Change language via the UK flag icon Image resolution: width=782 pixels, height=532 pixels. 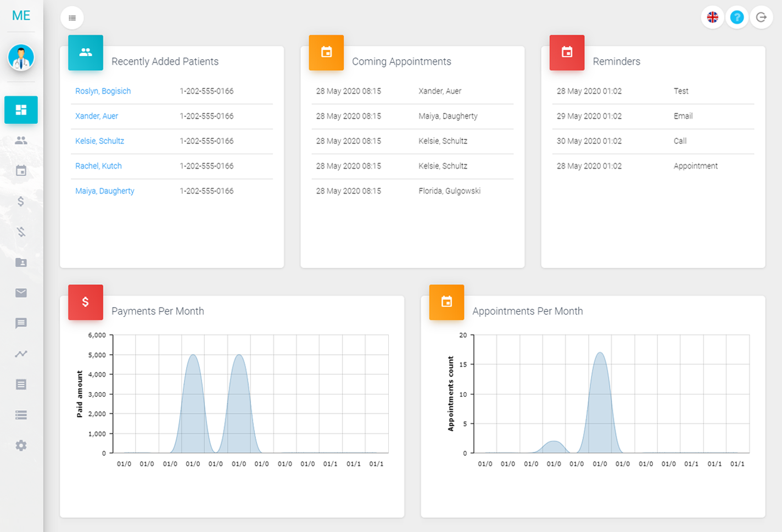[x=712, y=18]
